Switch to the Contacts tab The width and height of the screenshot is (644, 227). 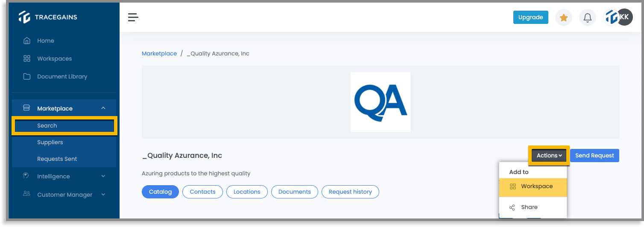click(x=202, y=192)
